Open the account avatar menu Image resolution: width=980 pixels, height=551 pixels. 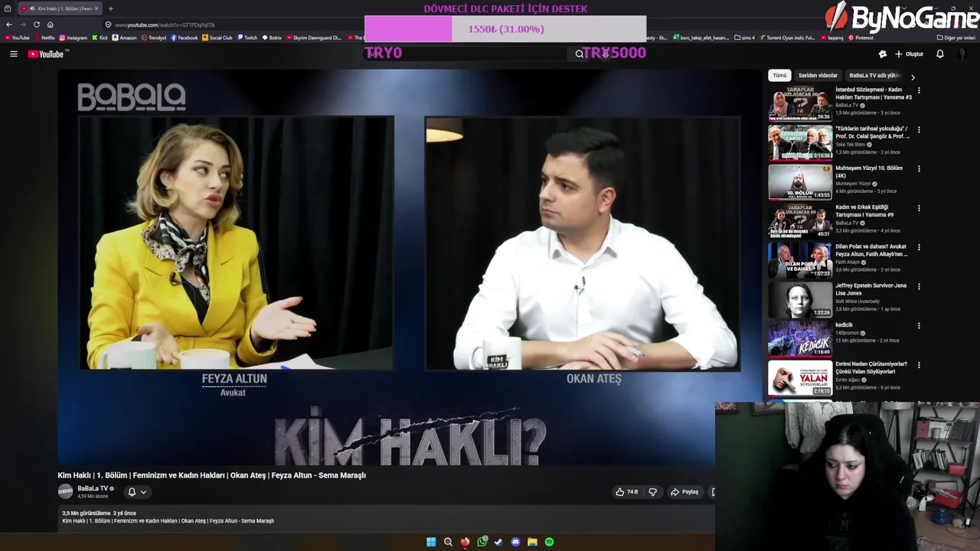click(963, 54)
